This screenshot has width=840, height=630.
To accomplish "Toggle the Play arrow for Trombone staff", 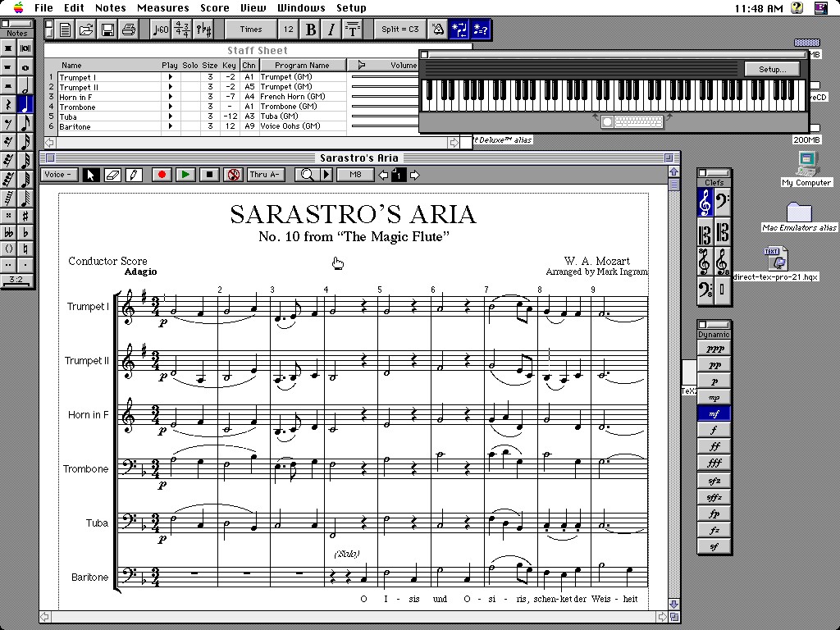I will [x=171, y=107].
